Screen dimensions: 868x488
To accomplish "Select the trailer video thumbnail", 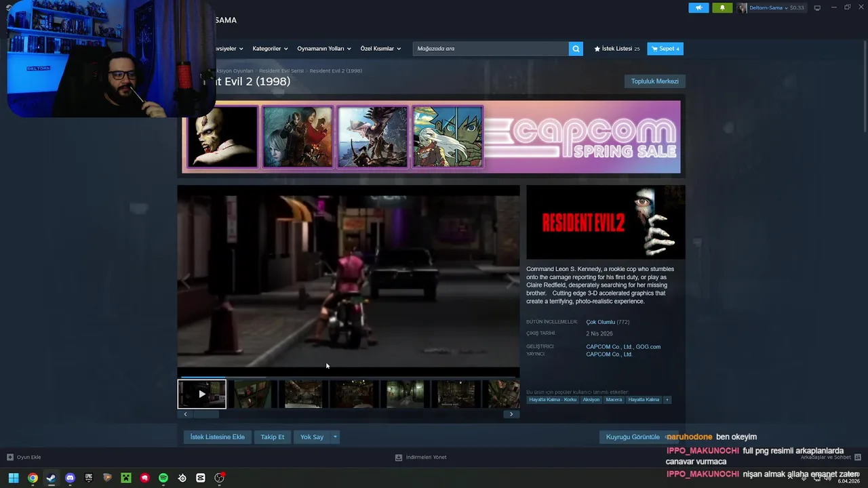I will (202, 394).
